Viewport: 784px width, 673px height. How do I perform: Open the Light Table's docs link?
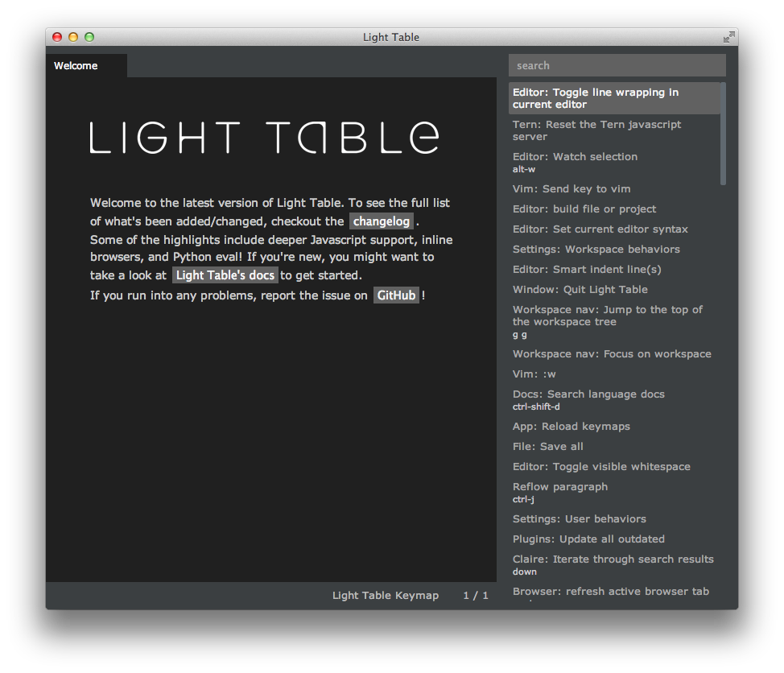[x=225, y=275]
